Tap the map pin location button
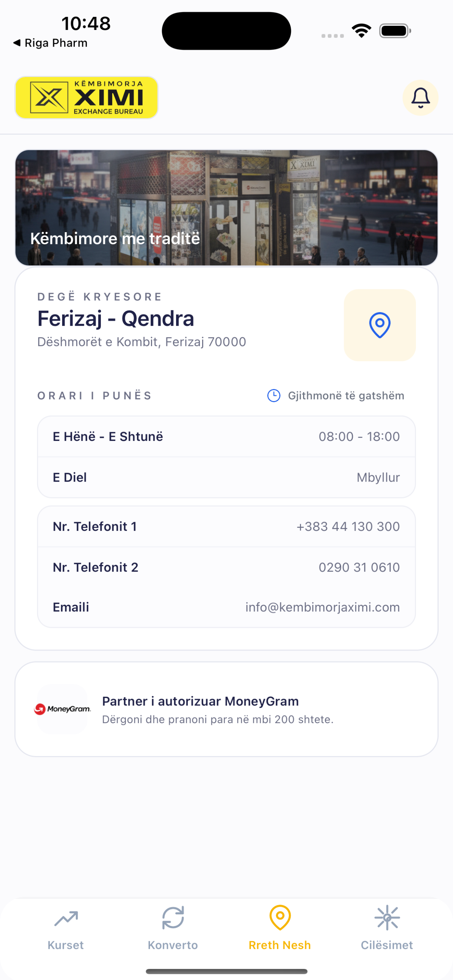The height and width of the screenshot is (980, 453). [x=380, y=325]
